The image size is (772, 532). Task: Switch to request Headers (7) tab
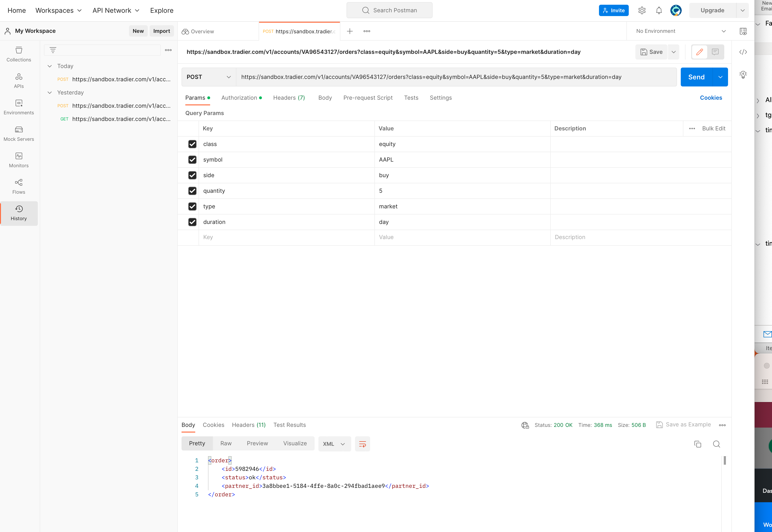[x=289, y=98]
